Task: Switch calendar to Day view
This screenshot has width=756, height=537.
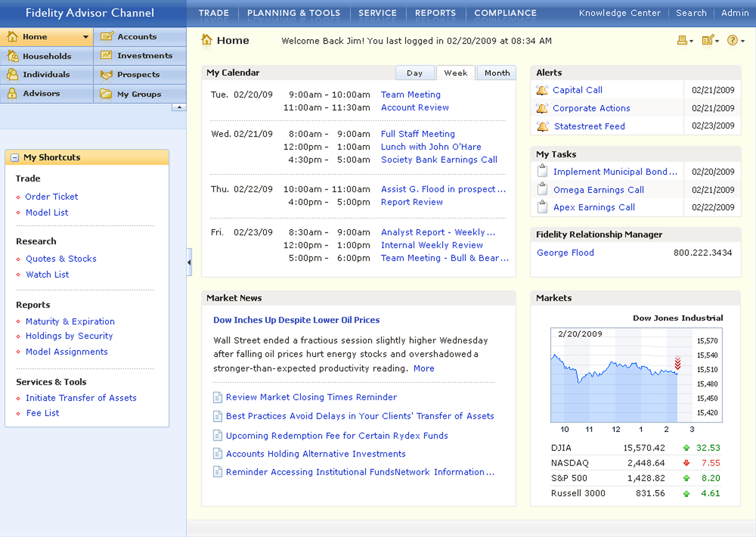Action: point(414,73)
